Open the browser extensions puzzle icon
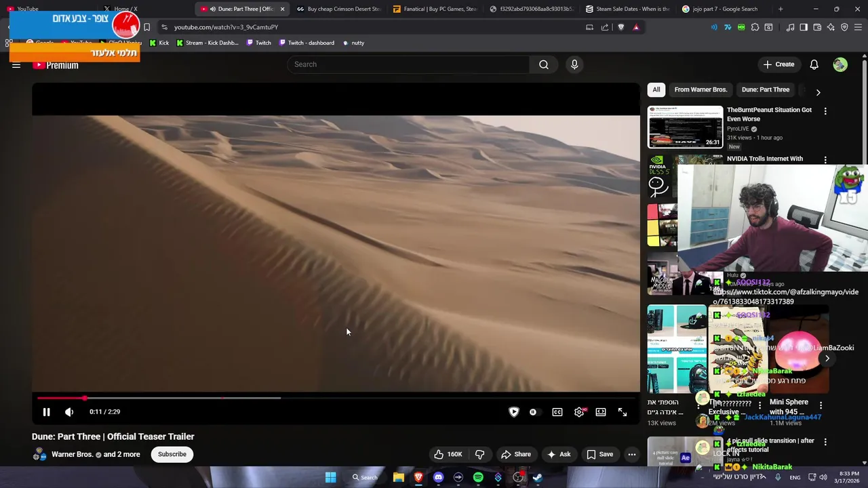868x488 pixels. 755,27
